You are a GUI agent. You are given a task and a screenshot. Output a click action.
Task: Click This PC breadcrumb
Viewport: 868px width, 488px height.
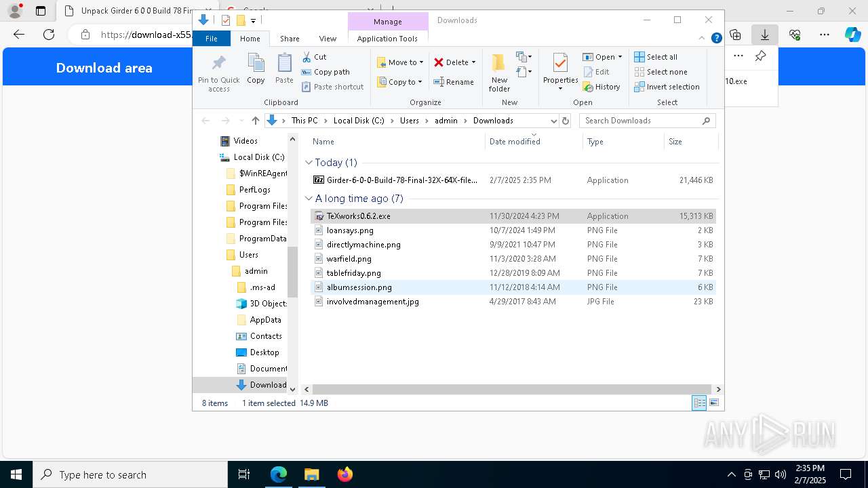pos(304,121)
